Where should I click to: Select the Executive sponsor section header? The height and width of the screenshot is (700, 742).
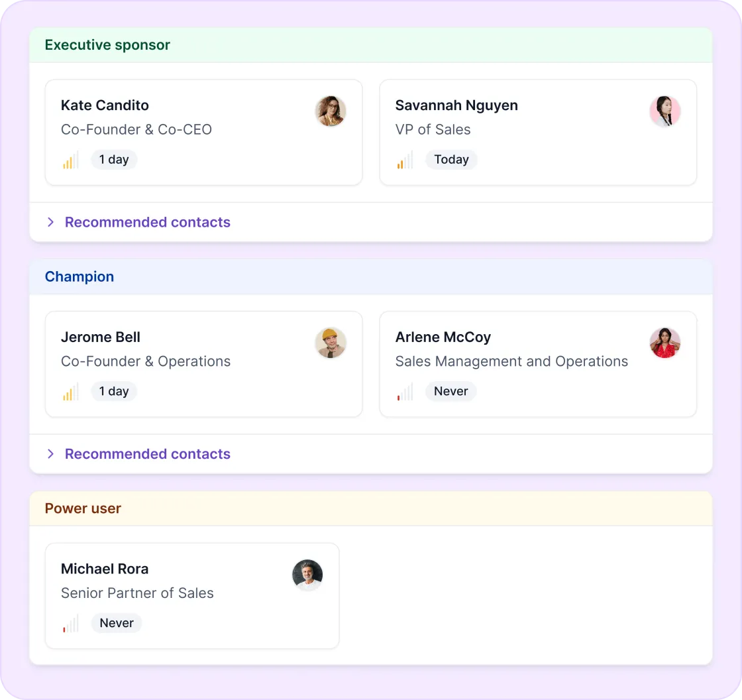point(107,45)
